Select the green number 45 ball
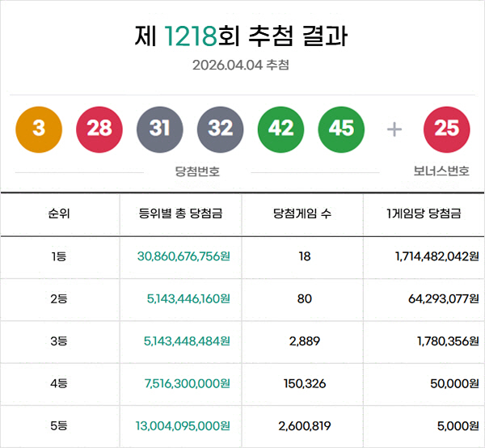Viewport: 485px width, 448px height. pos(342,129)
